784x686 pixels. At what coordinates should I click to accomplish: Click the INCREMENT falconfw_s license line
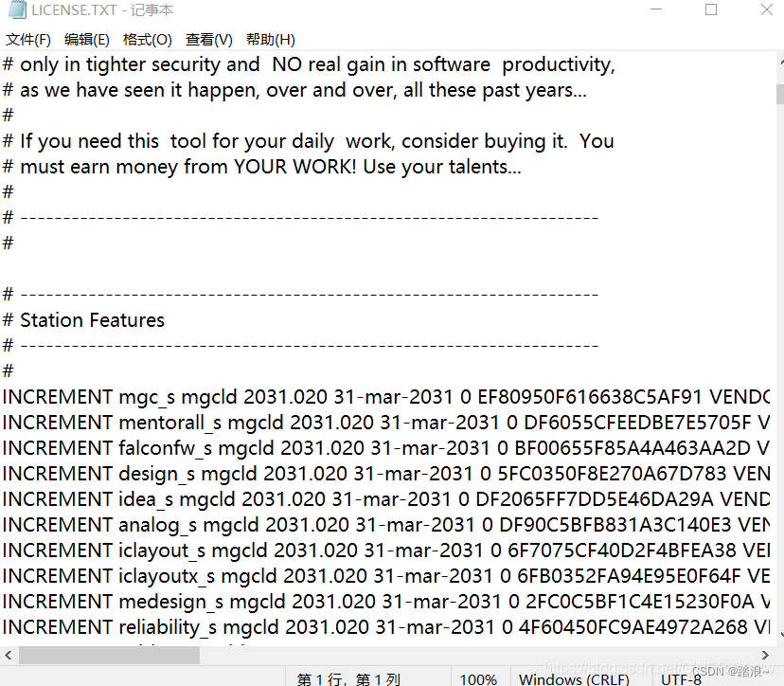coord(385,448)
